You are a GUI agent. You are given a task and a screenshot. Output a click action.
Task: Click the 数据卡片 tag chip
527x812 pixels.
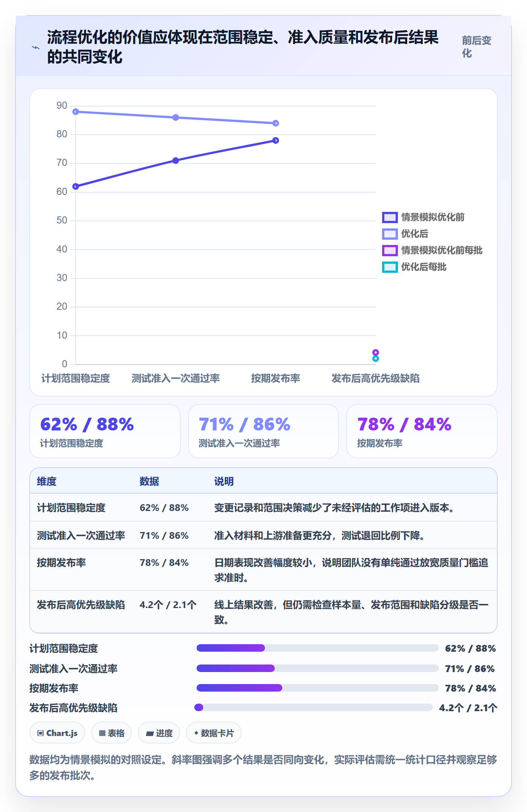[214, 733]
